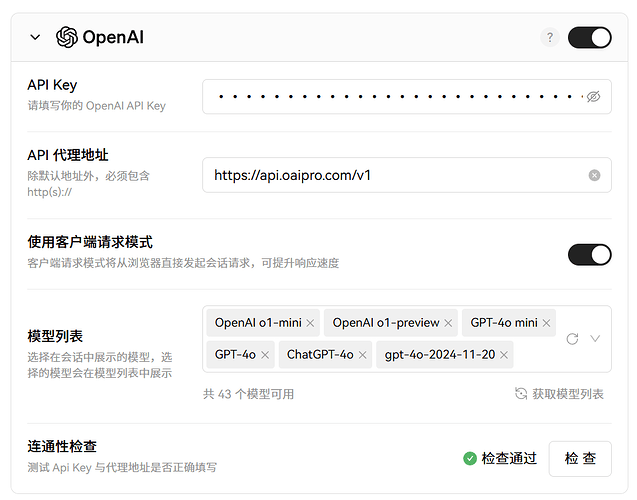This screenshot has height=500, width=637.
Task: Click the 连通性检查 heading
Action: pyautogui.click(x=62, y=446)
